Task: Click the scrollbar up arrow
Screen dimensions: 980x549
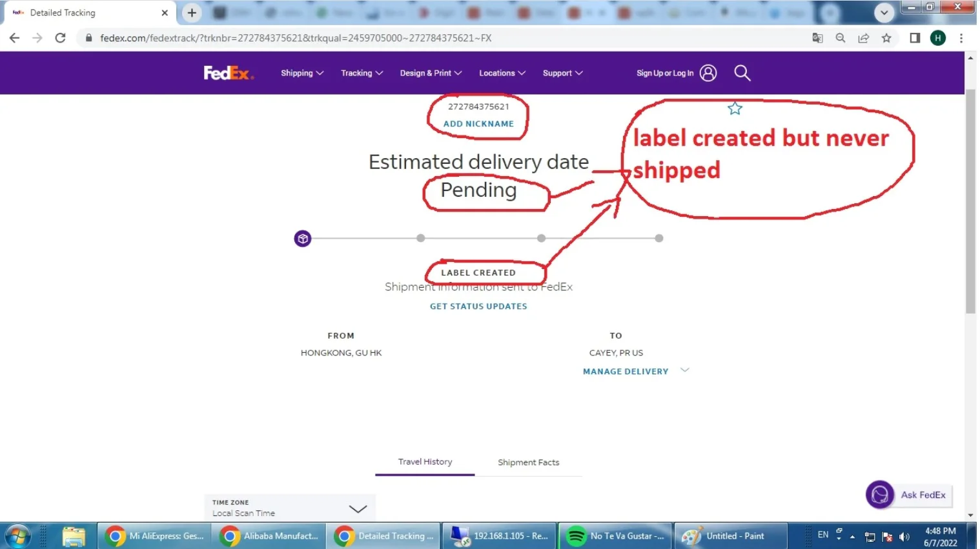Action: (x=970, y=57)
